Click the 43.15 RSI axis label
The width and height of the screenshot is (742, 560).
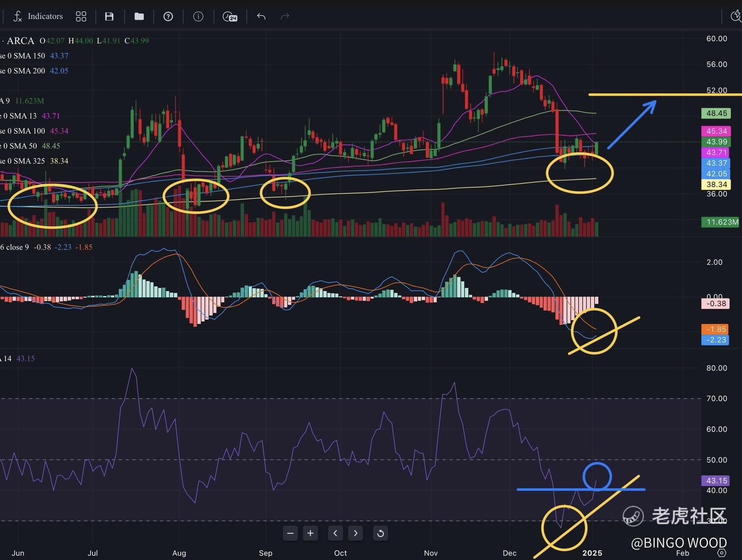[716, 481]
